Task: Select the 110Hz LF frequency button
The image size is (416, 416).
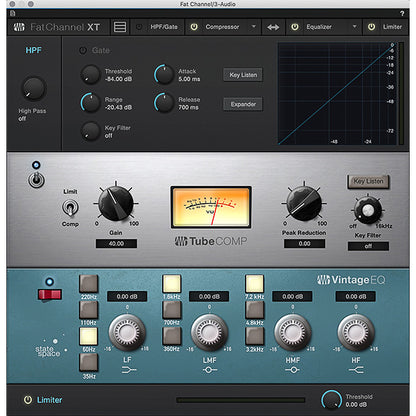Action: point(89,310)
